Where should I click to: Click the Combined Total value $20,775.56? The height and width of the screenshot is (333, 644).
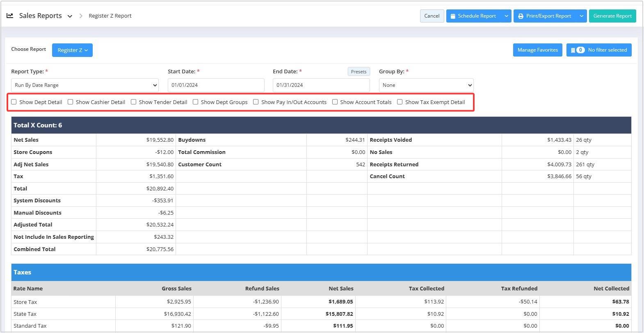point(160,249)
